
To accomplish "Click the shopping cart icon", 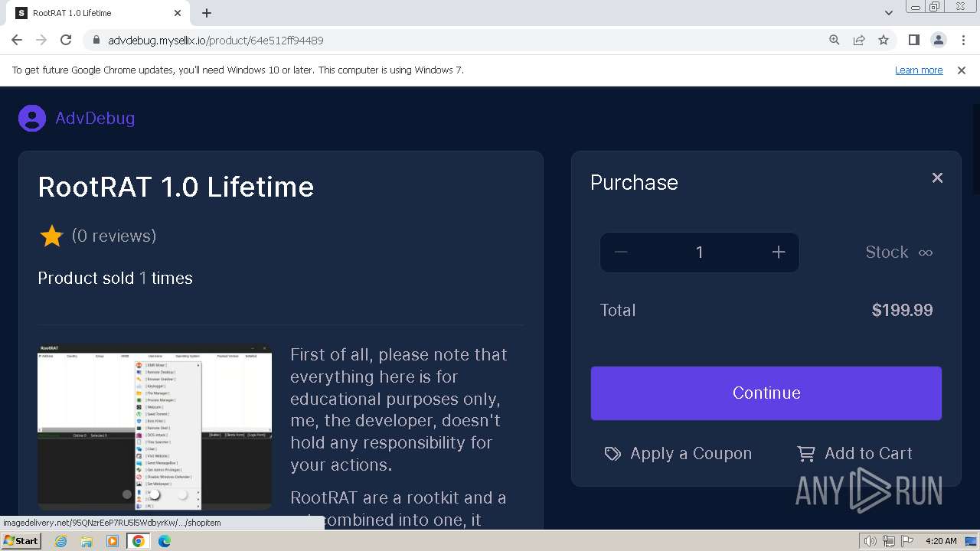I will click(x=806, y=454).
